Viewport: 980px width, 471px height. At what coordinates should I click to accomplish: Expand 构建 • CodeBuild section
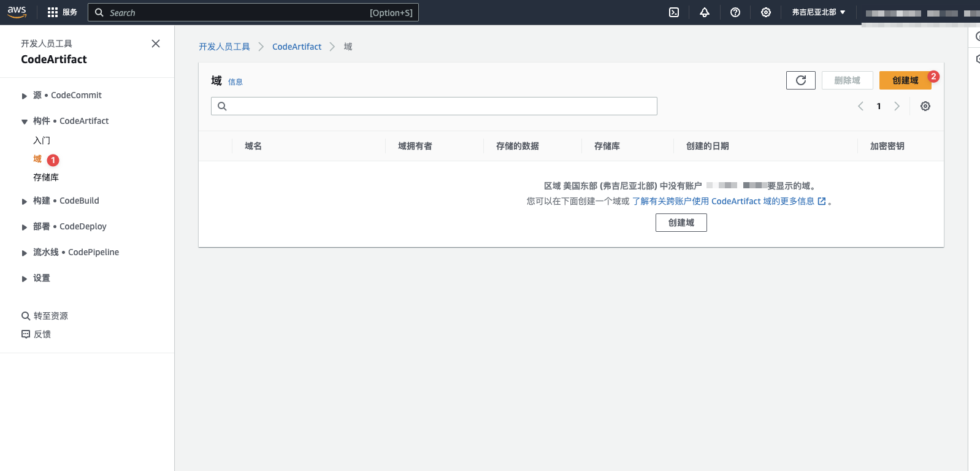[x=25, y=201]
